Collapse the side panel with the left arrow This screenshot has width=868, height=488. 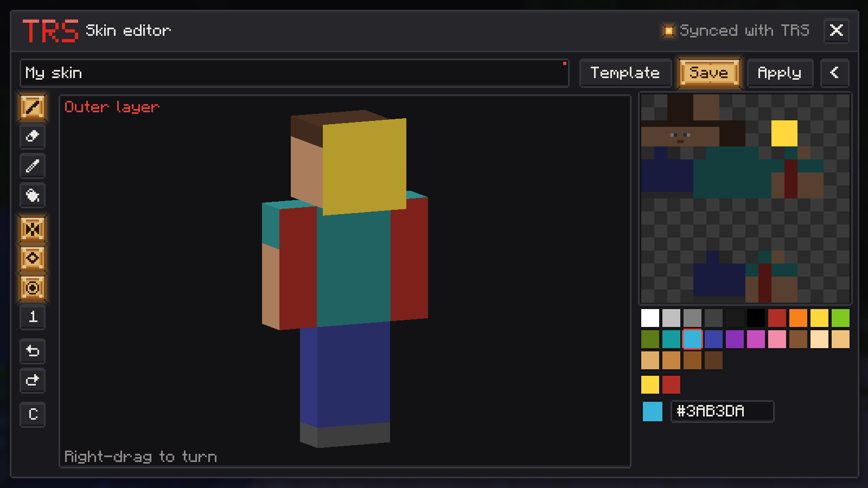click(x=834, y=73)
